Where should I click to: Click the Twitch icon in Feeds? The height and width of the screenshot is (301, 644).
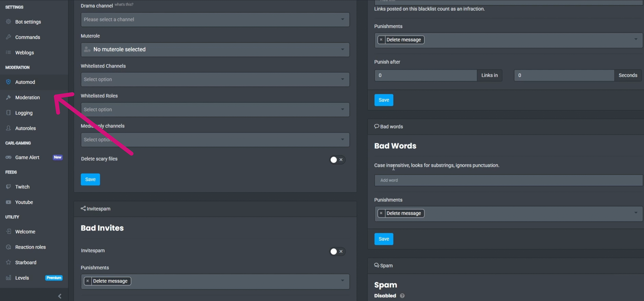point(8,187)
